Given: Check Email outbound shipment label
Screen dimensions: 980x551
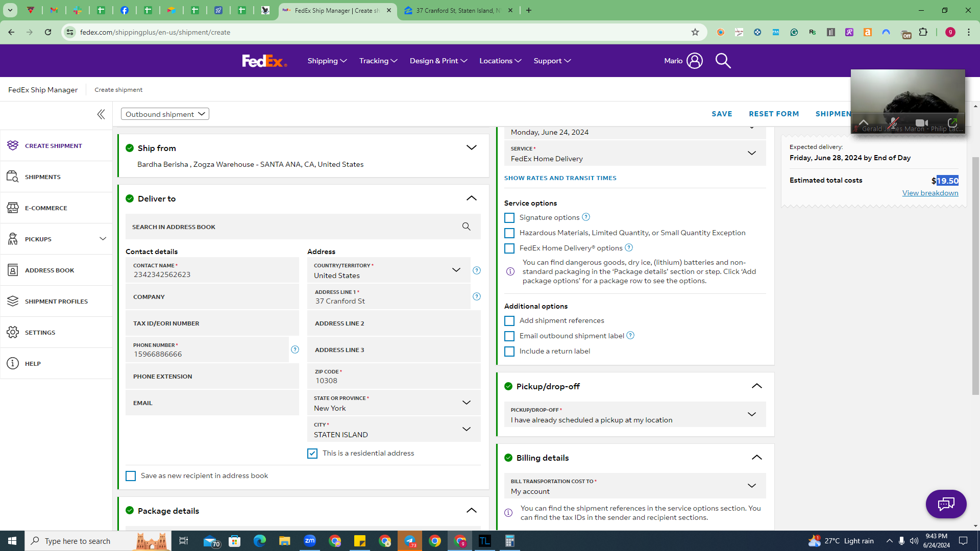Looking at the screenshot, I should (509, 336).
